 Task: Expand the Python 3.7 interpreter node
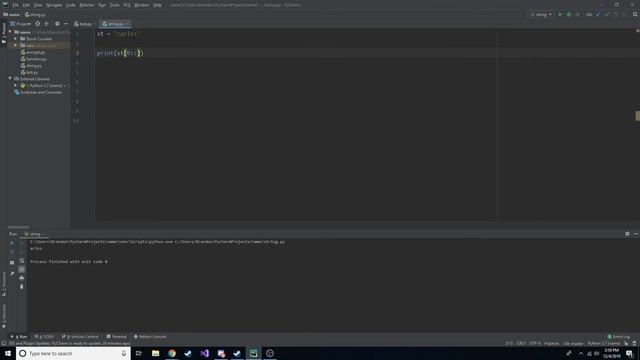16,85
